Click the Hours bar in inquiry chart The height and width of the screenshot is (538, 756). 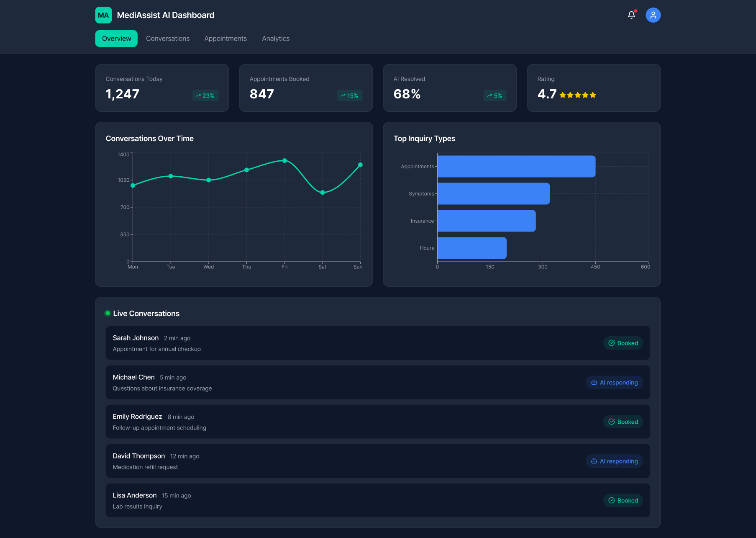click(x=472, y=248)
